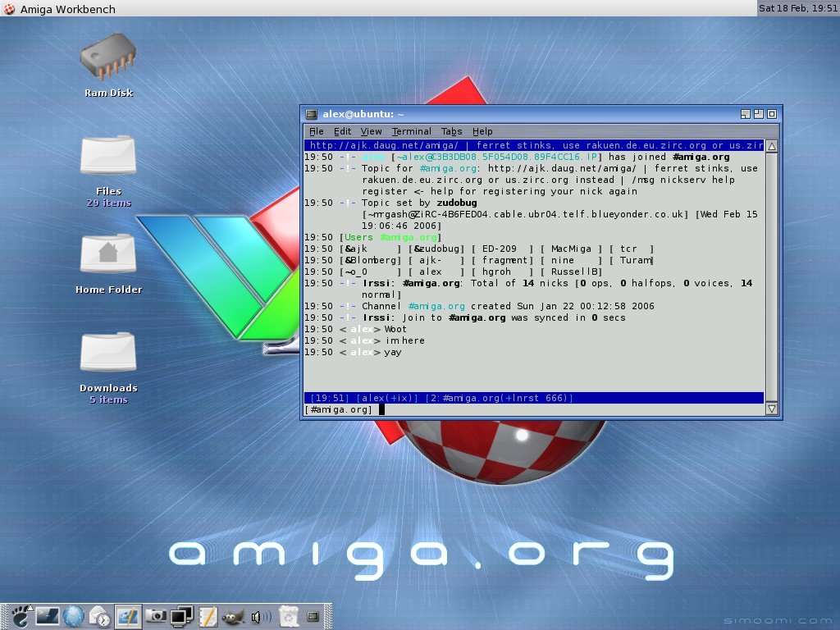Click the Amiga Workbench boing ball icon
The width and height of the screenshot is (840, 630).
9,8
